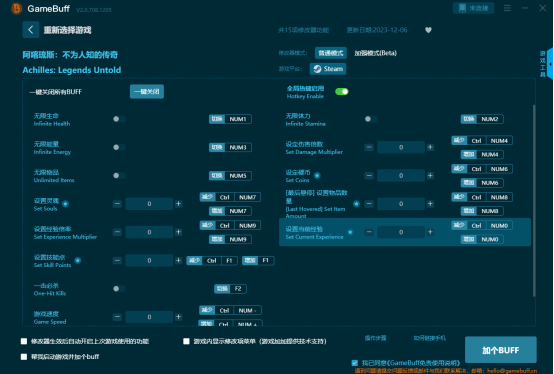Image resolution: width=554 pixels, height=374 pixels.
Task: Select the Steam platform option
Action: coord(328,69)
